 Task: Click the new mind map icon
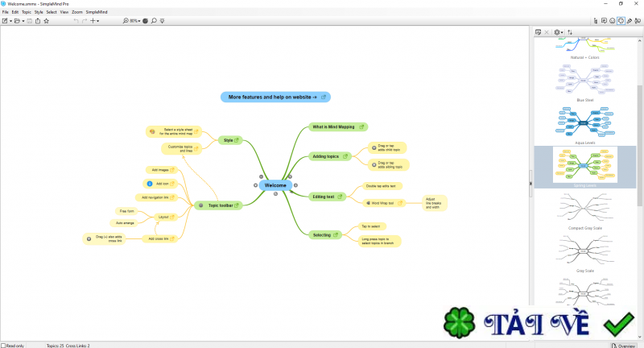(5, 21)
